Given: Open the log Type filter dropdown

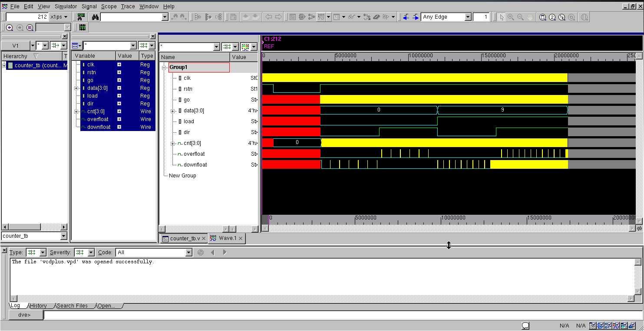Looking at the screenshot, I should (43, 252).
